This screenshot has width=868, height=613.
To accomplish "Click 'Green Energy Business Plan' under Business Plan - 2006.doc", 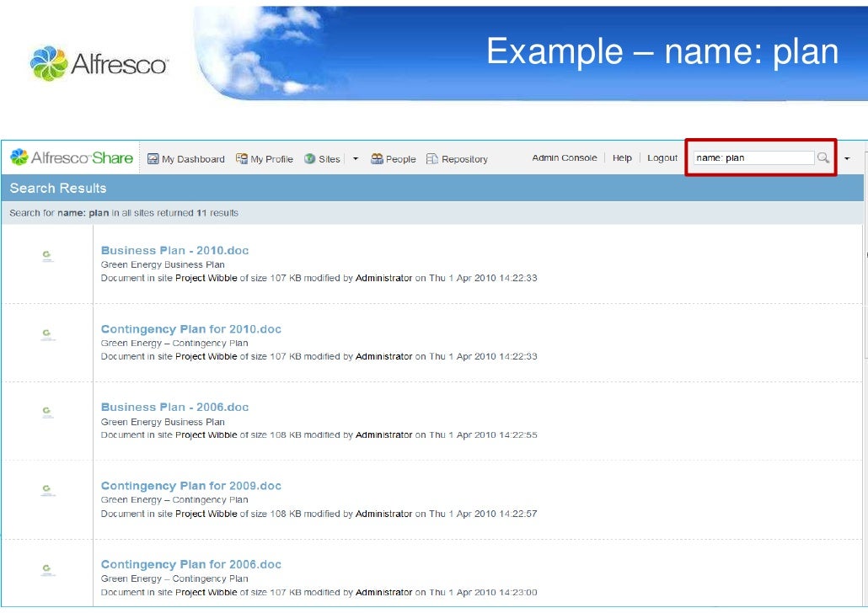I will click(x=163, y=422).
